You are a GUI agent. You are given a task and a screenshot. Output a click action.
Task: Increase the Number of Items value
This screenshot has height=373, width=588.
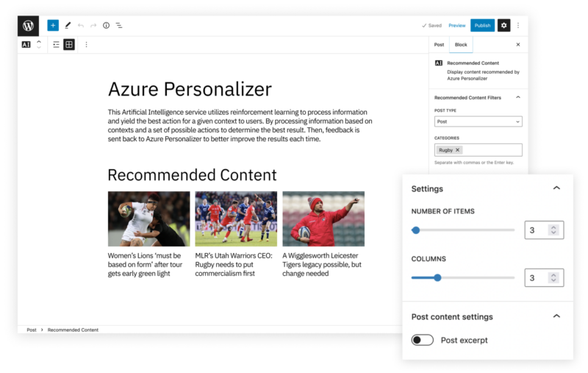pos(553,227)
